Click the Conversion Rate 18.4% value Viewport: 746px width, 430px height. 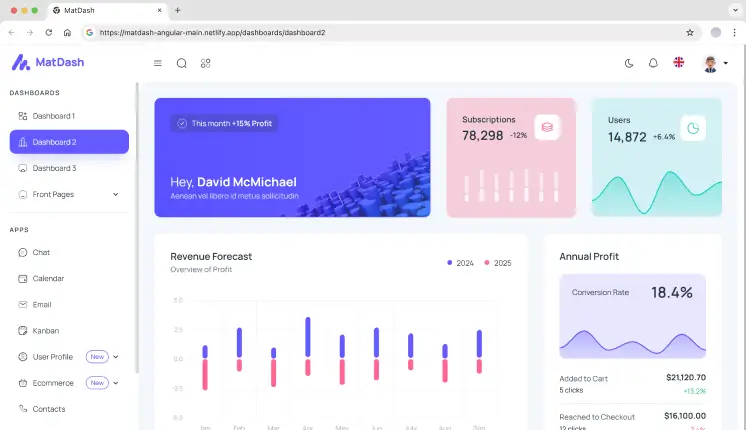point(672,292)
